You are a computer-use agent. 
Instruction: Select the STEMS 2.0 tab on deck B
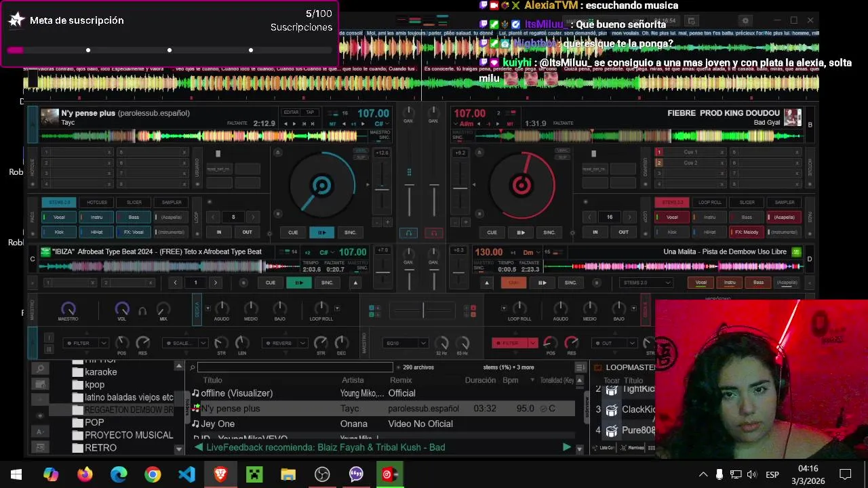(x=672, y=202)
